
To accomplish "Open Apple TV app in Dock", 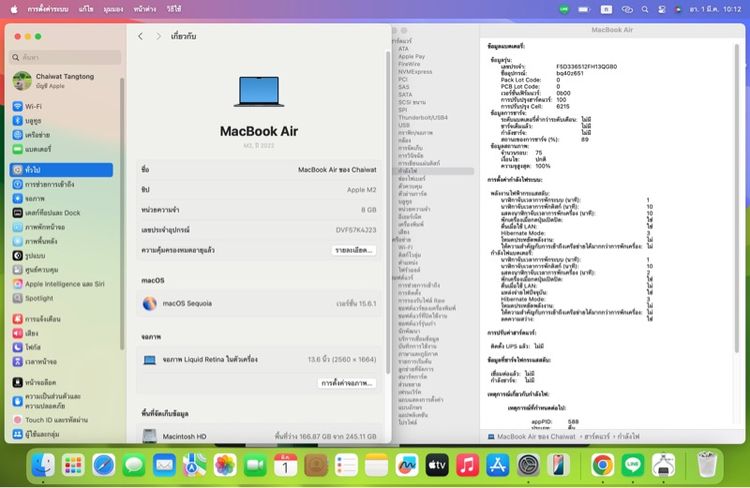I will [437, 465].
